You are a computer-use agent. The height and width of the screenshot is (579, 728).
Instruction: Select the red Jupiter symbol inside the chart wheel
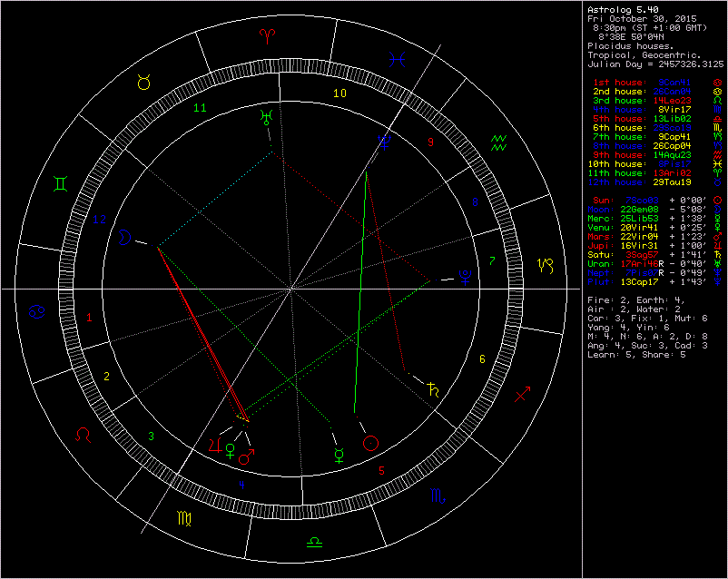coord(215,445)
